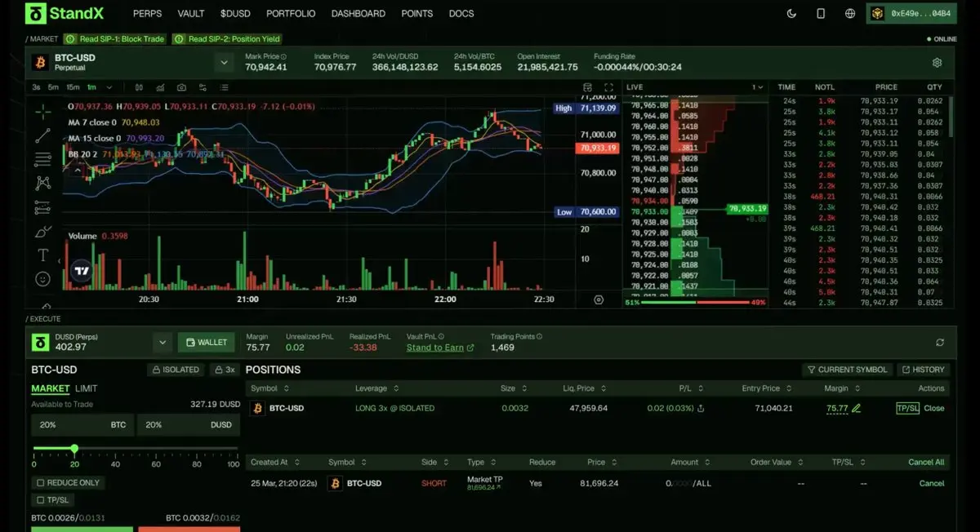Open the mobile app phone icon
This screenshot has width=980, height=532.
coord(821,14)
